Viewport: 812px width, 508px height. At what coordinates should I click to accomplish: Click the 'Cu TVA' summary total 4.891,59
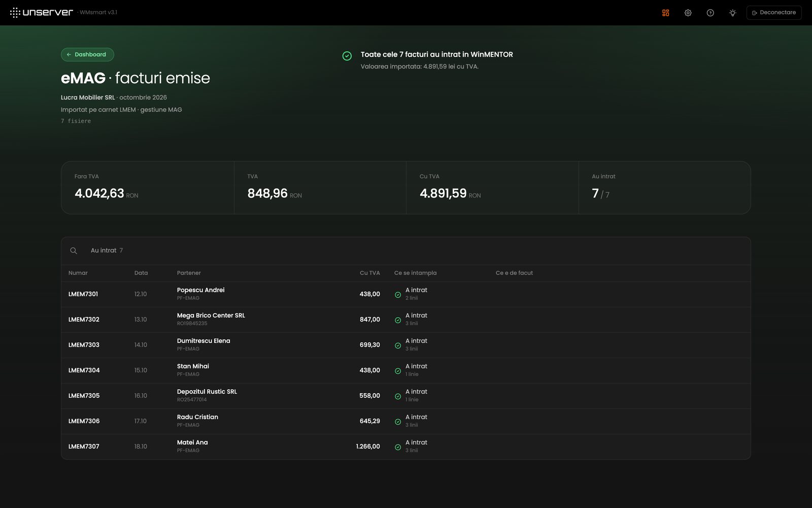443,194
